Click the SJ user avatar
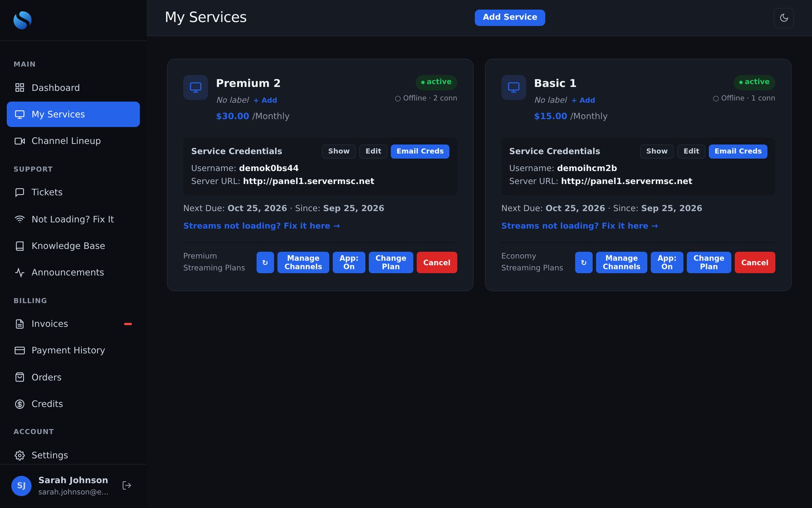The image size is (812, 508). [x=21, y=486]
